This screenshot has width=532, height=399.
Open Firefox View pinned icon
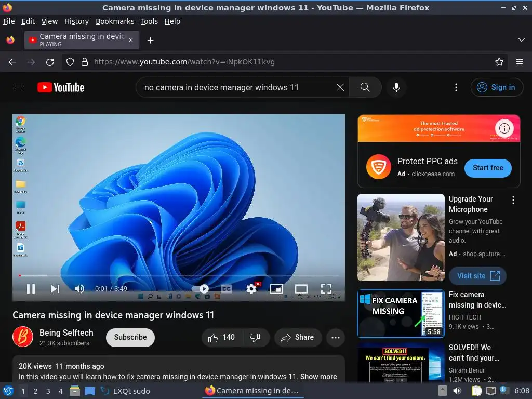[x=10, y=40]
